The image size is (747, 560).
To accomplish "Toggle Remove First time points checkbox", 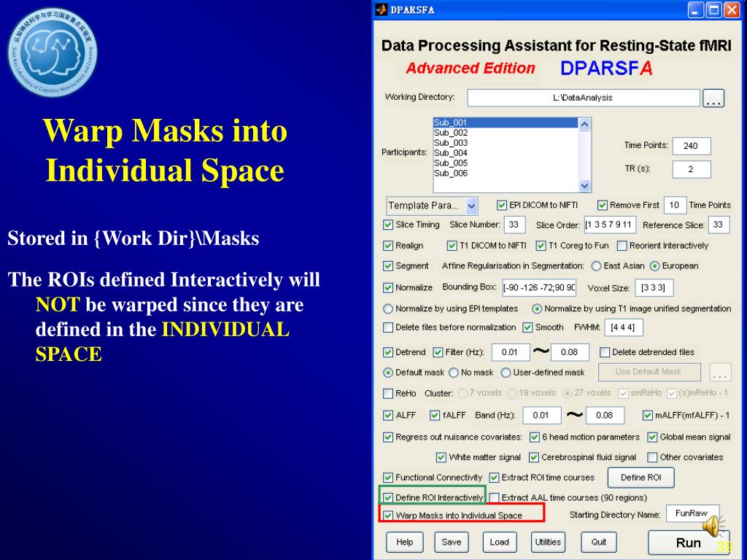I will tap(602, 205).
